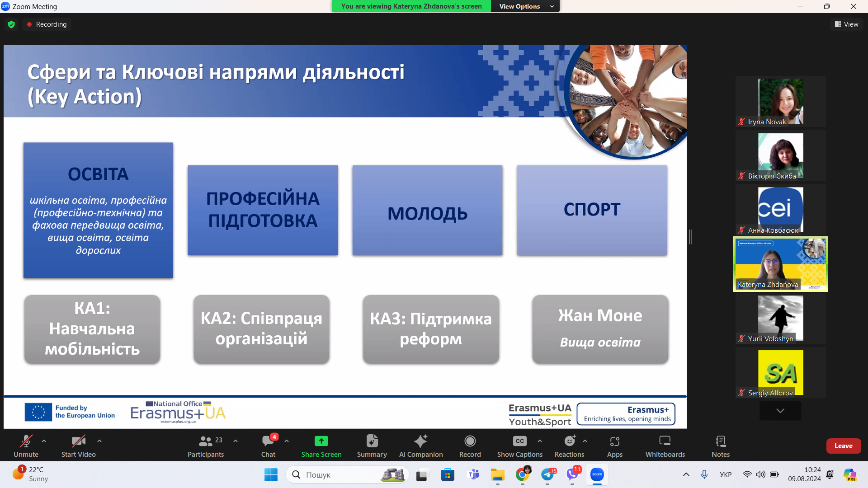Screen dimensions: 868x488
Task: Show meeting captions
Action: point(519,445)
